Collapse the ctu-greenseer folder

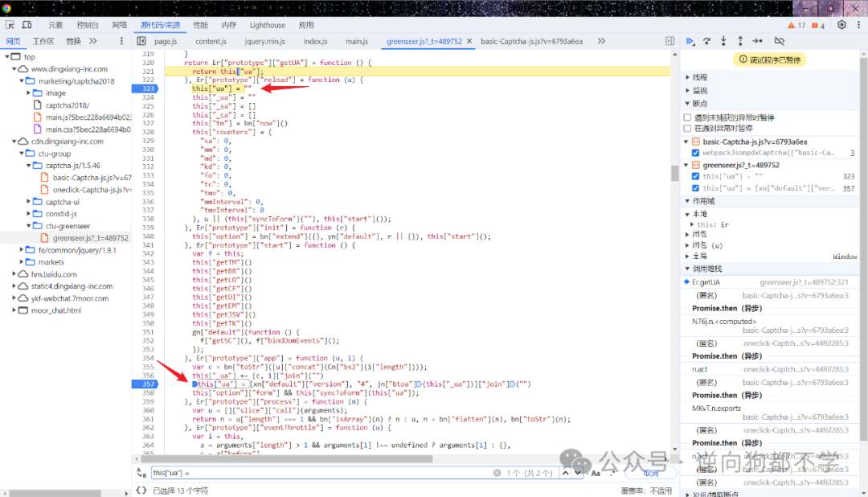pyautogui.click(x=29, y=226)
